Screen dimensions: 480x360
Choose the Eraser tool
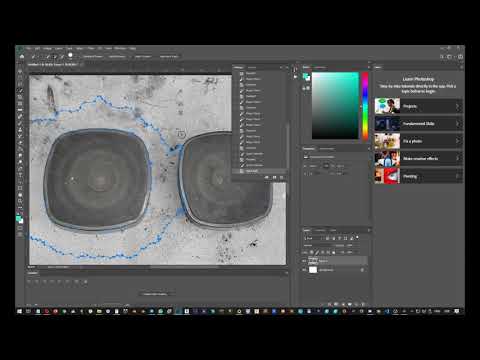(20, 143)
